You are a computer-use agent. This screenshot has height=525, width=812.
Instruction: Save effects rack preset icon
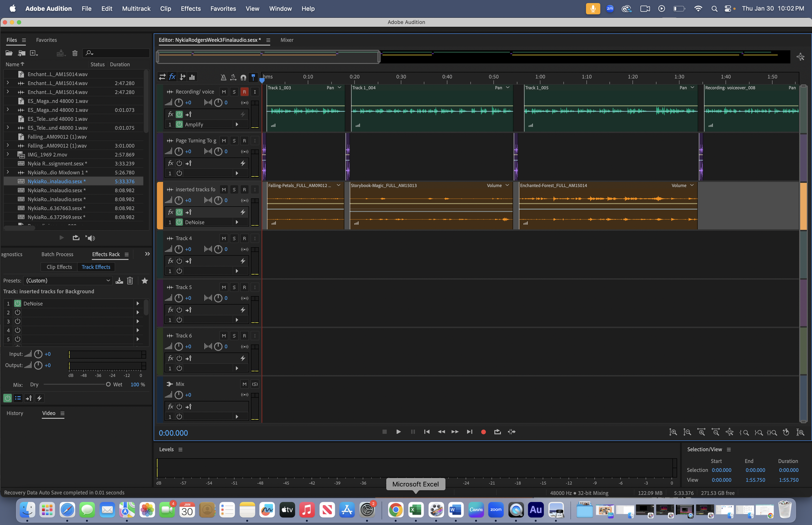coord(119,281)
